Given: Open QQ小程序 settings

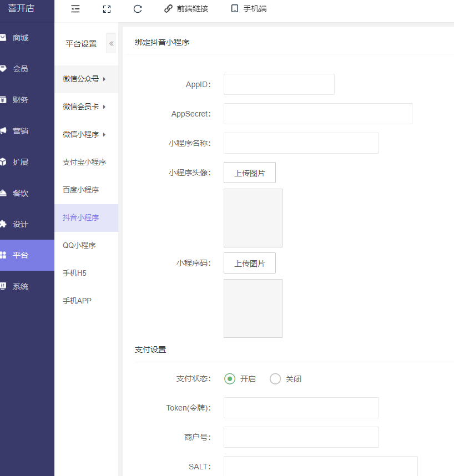Looking at the screenshot, I should [x=86, y=245].
